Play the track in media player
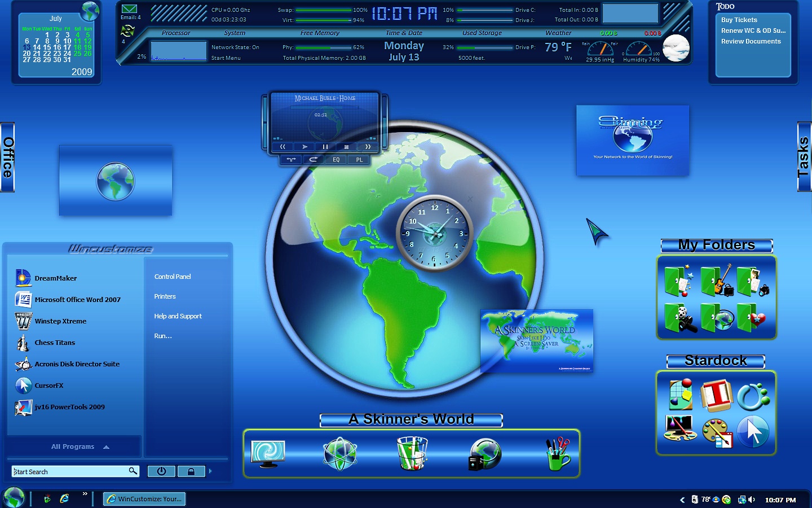The width and height of the screenshot is (812, 508). pyautogui.click(x=304, y=147)
